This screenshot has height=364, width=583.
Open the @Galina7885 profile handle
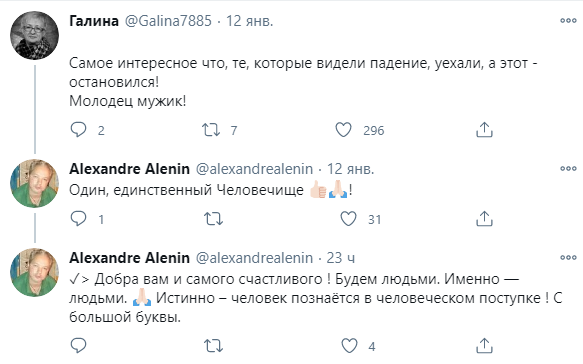click(168, 21)
